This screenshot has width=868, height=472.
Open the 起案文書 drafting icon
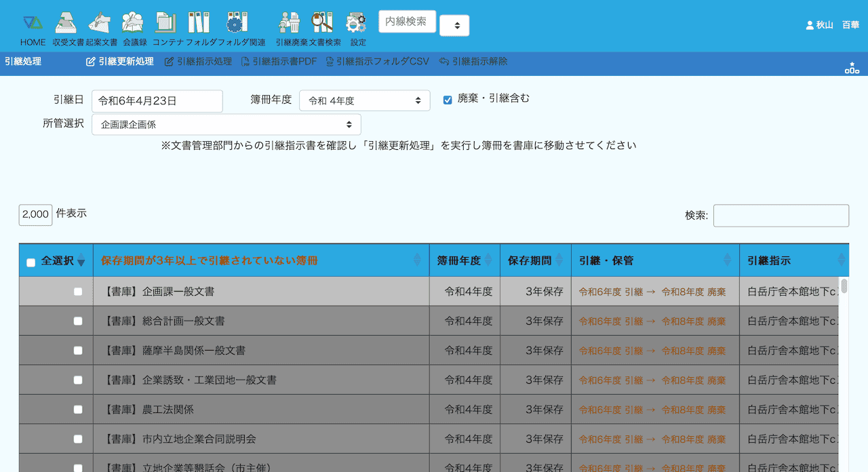tap(100, 23)
